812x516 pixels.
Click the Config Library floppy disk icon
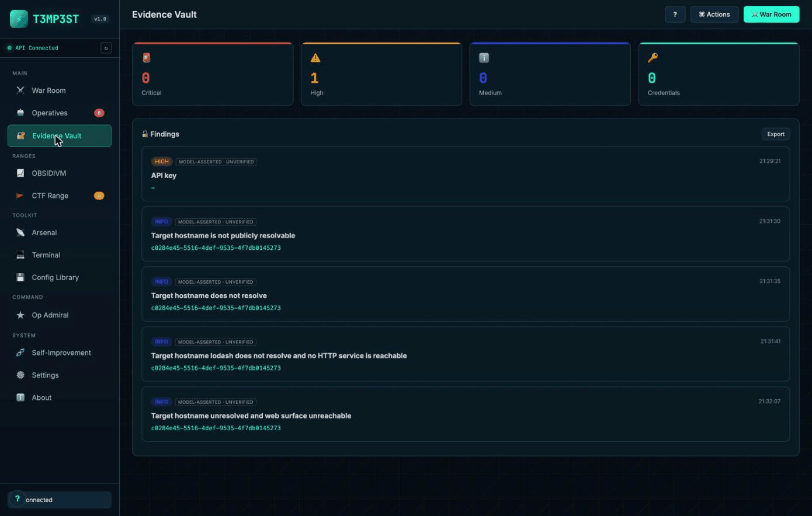coord(20,277)
